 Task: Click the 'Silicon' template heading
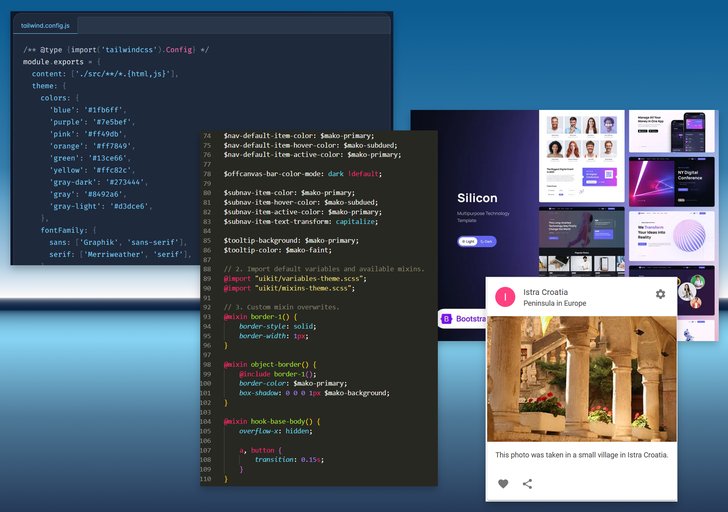coord(477,198)
